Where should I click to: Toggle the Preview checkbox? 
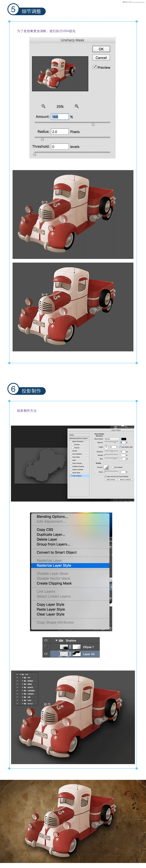(95, 67)
